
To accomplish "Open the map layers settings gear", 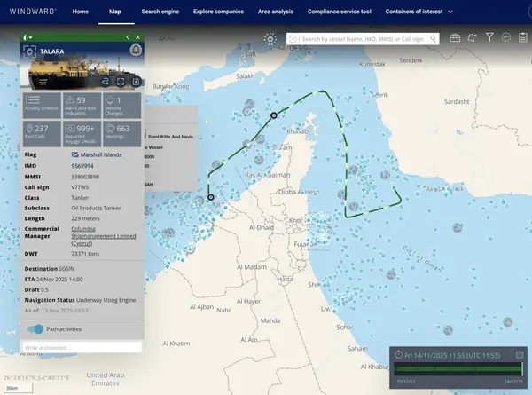I will (270, 39).
